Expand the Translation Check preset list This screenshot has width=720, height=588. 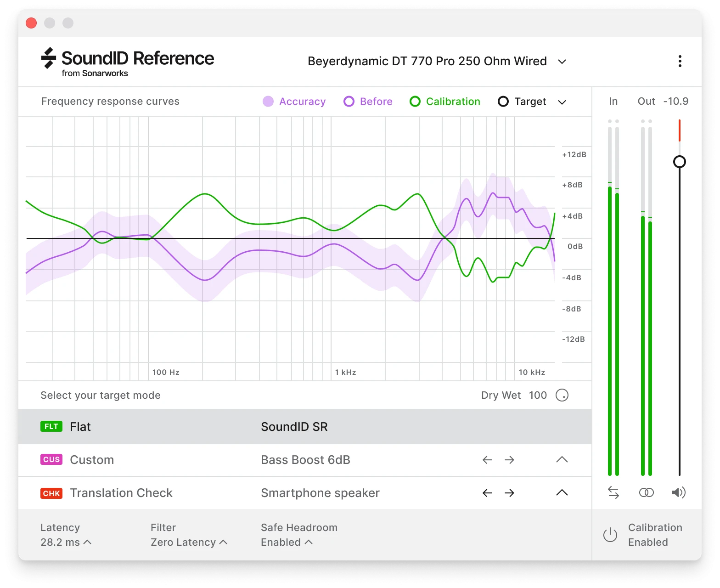562,493
